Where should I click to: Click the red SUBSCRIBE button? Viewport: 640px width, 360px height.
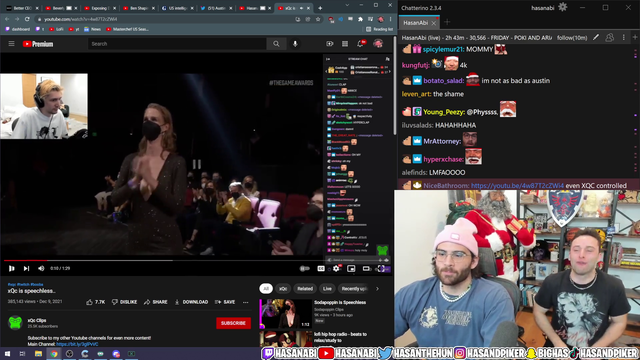[233, 323]
